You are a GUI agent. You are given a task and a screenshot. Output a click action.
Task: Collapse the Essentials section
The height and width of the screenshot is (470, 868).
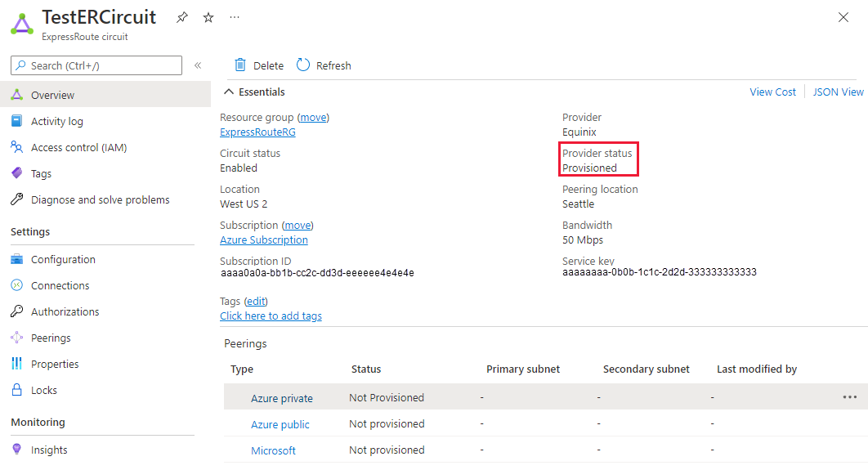click(229, 92)
